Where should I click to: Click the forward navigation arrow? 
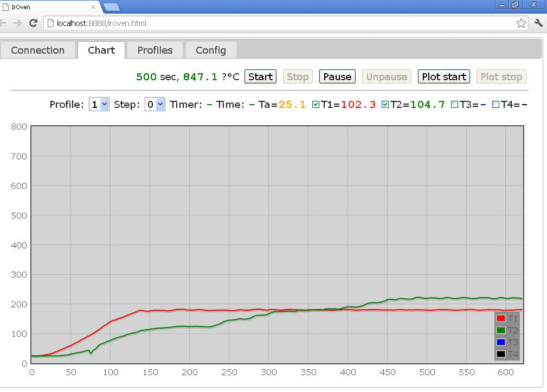tap(17, 23)
